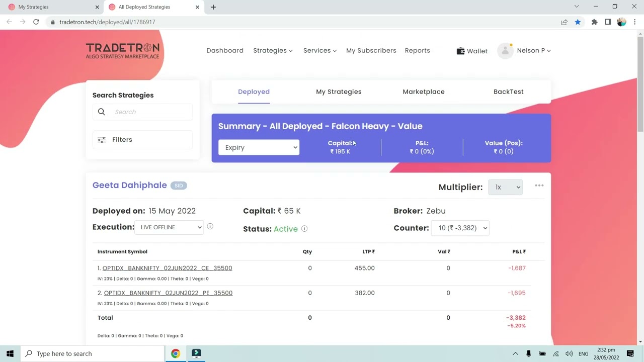
Task: Open Reports page
Action: [x=418, y=51]
